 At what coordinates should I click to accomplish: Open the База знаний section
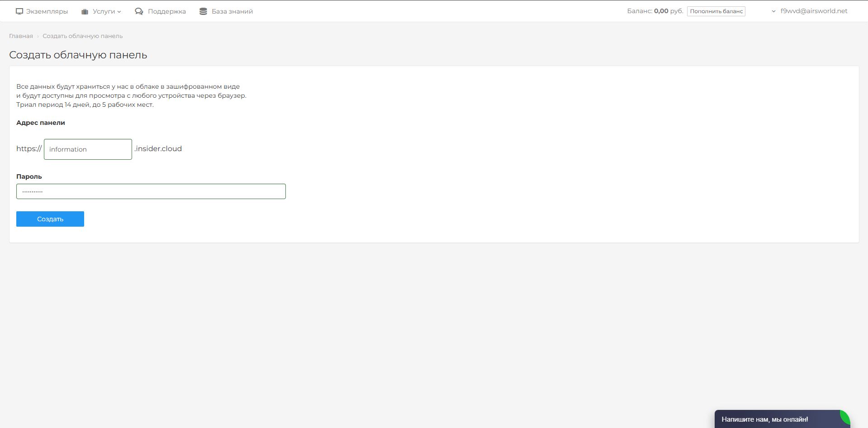232,11
